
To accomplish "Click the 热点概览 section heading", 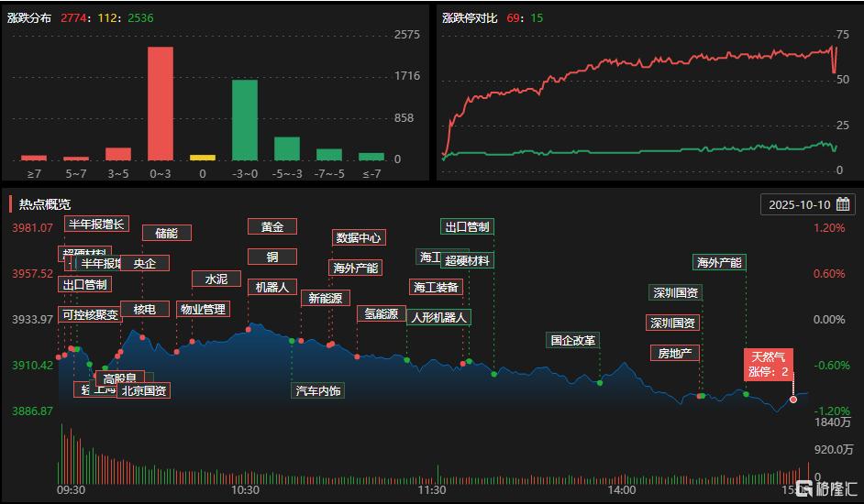I will pyautogui.click(x=45, y=203).
